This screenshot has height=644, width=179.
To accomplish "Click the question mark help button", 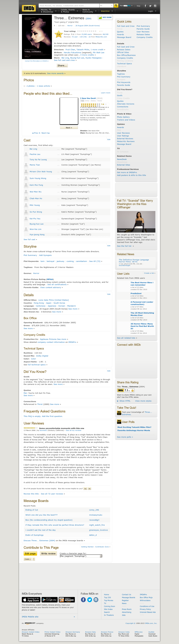I will tap(34, 559).
